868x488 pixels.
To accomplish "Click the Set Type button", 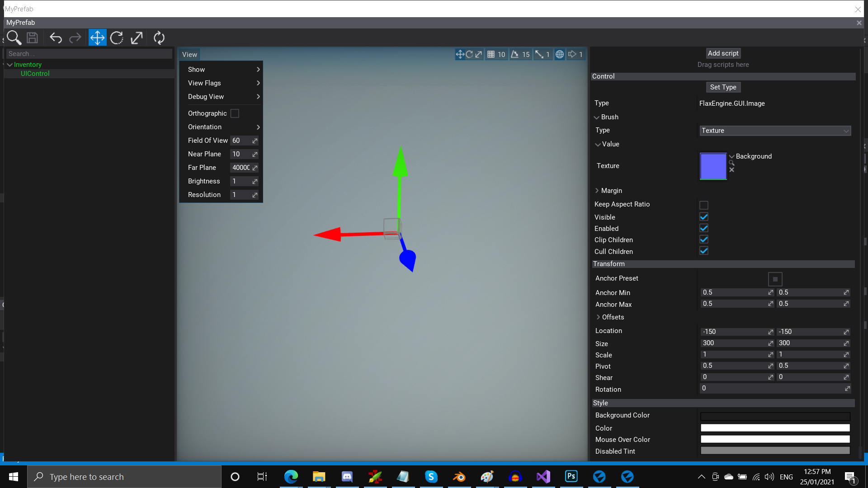I will pos(723,87).
